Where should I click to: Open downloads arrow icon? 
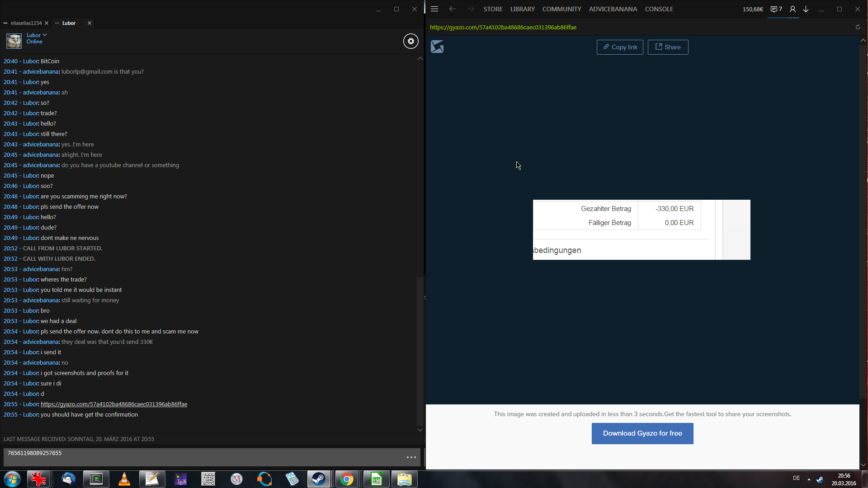point(806,9)
